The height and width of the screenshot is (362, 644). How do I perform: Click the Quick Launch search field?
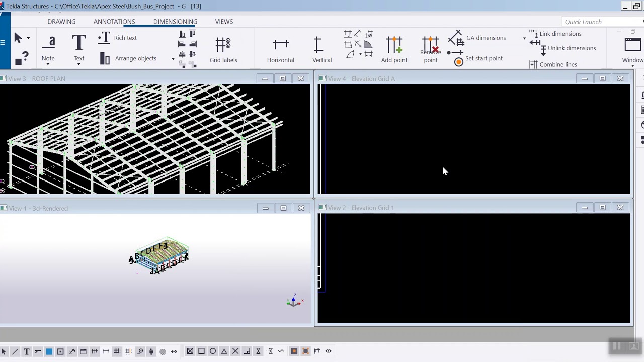[601, 22]
